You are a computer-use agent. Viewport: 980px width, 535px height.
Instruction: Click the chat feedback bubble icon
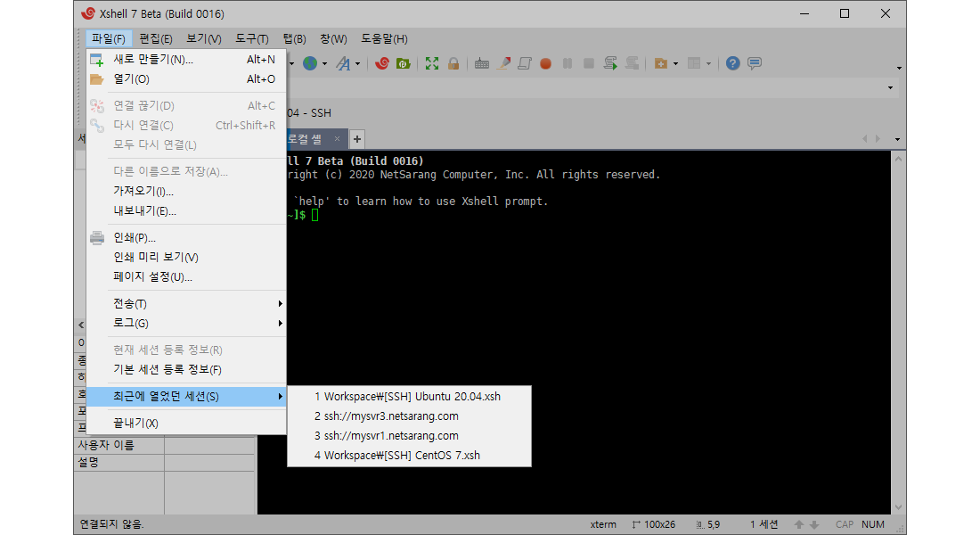(755, 63)
